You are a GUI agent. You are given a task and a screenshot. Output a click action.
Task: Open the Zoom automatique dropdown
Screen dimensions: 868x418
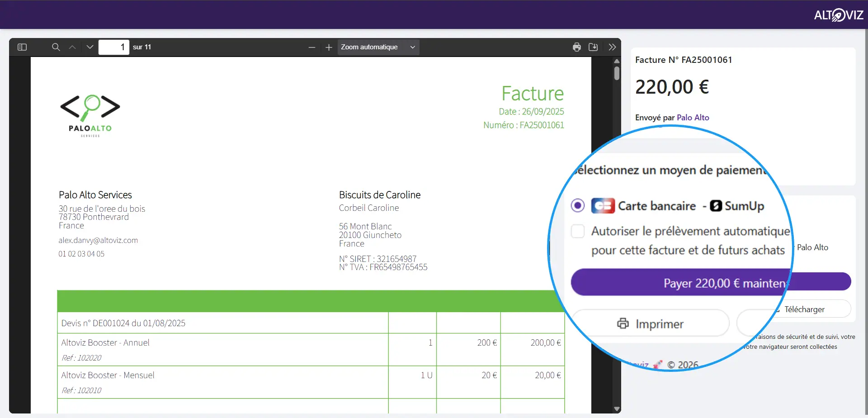point(378,47)
